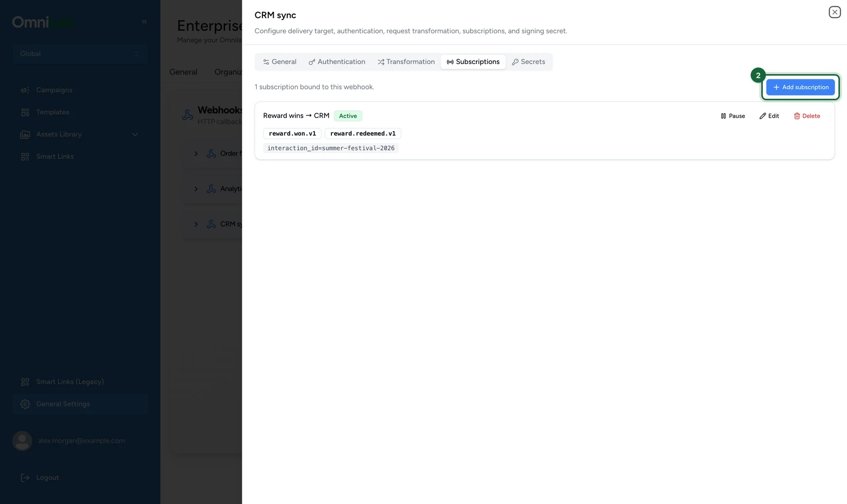
Task: Click the Smart Links (Legacy) icon
Action: coord(25,382)
